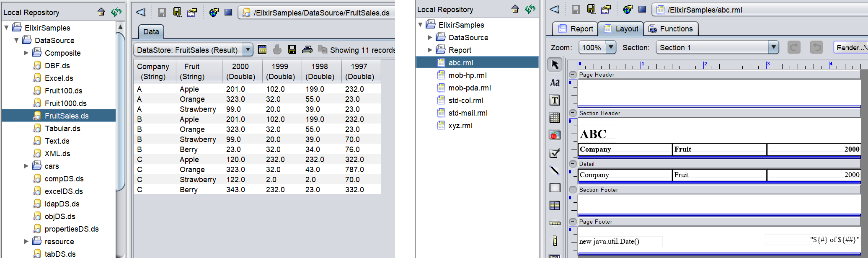This screenshot has width=868, height=258.
Task: Open the DataStore FruitSales (Result) dropdown
Action: pyautogui.click(x=248, y=50)
